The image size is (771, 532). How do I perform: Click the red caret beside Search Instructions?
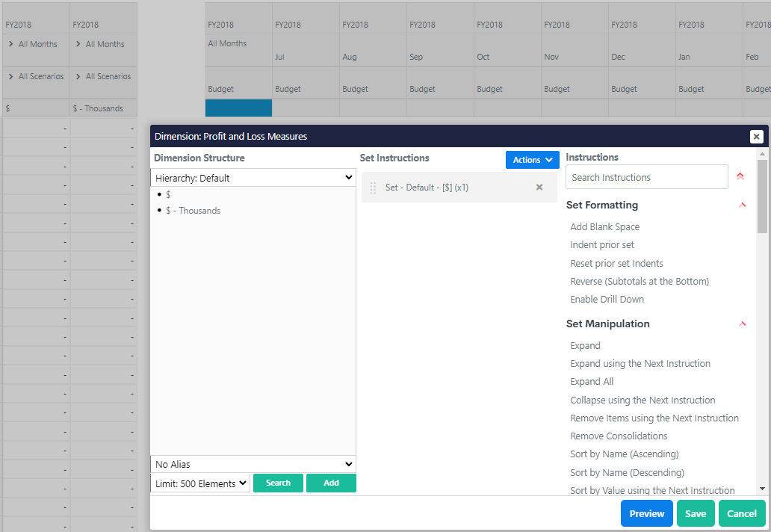point(740,176)
